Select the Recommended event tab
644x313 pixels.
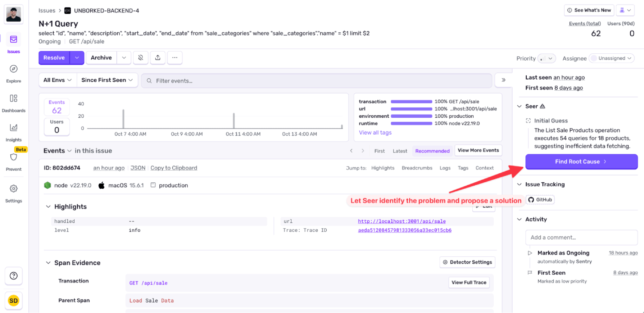coord(432,151)
